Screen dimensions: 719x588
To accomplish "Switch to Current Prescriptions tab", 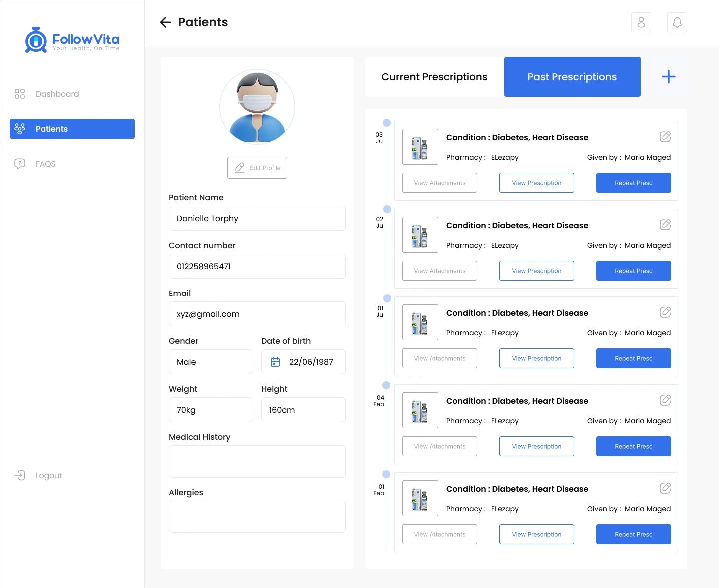I will (434, 77).
